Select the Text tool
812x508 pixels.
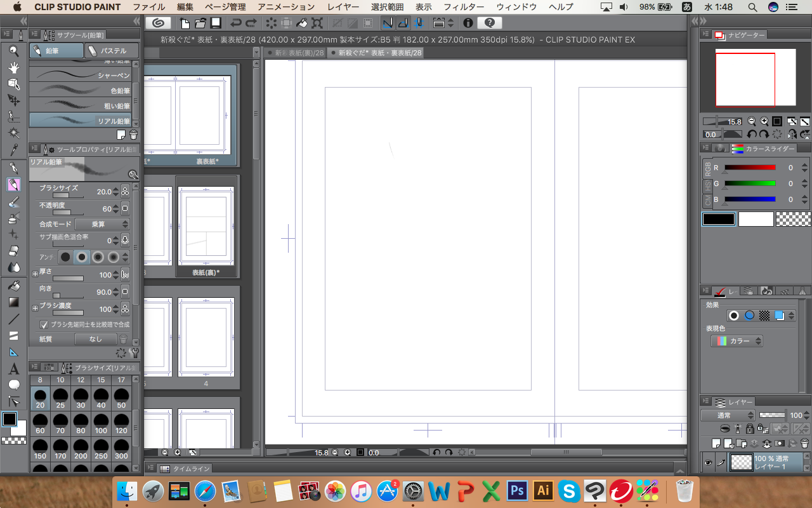13,368
